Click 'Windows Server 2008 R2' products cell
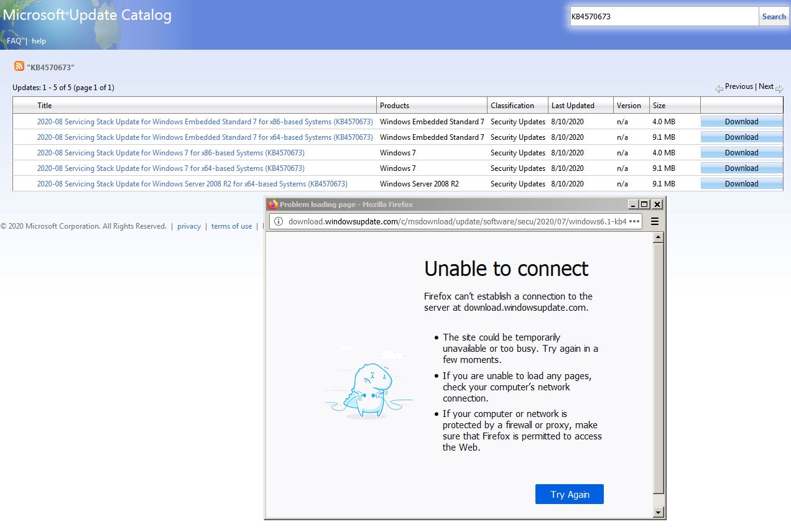Image resolution: width=791 pixels, height=532 pixels. pyautogui.click(x=419, y=184)
